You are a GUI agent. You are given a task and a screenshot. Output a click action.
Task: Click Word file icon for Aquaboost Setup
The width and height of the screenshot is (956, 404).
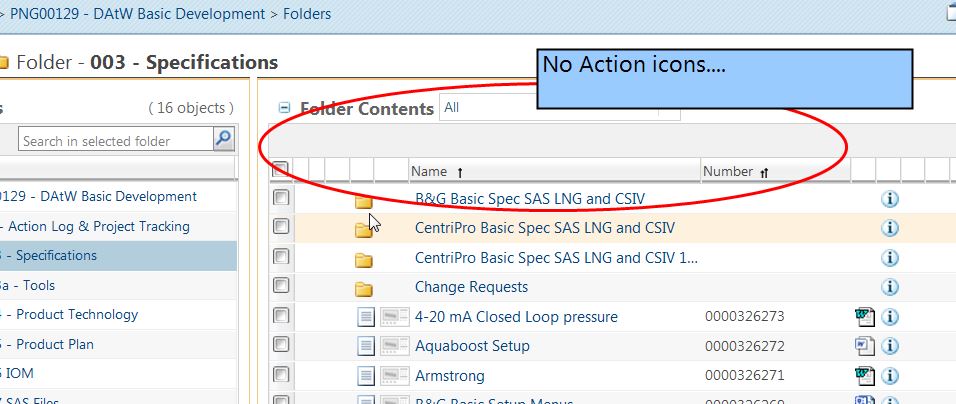(x=865, y=346)
